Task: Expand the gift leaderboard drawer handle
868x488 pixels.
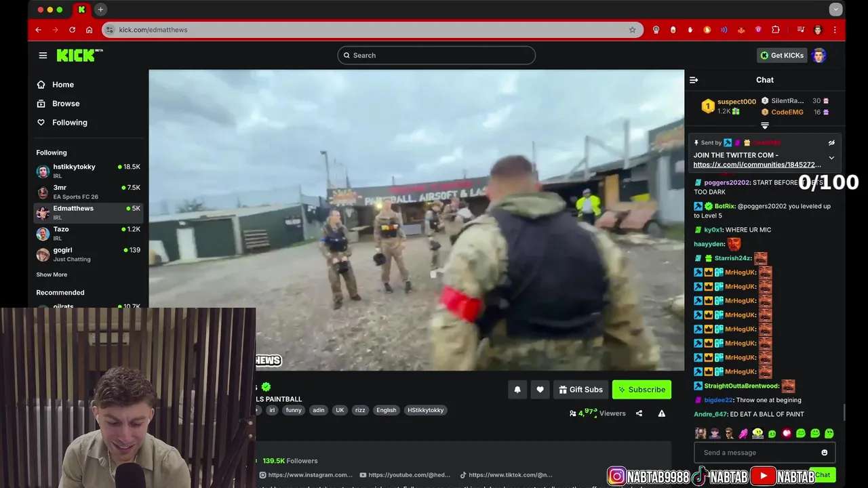Action: [x=765, y=125]
